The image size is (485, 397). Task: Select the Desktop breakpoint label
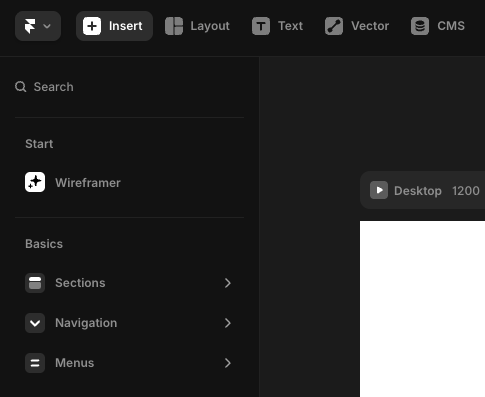418,191
